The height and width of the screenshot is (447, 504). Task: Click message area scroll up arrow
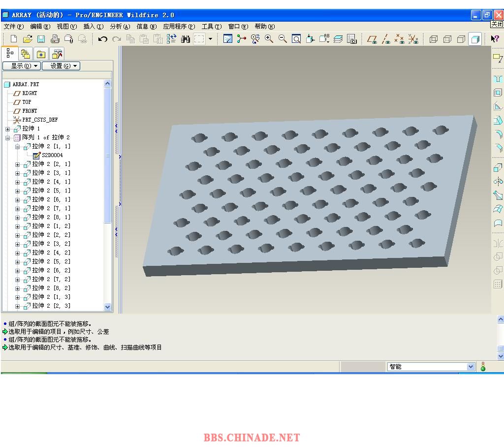pos(501,319)
